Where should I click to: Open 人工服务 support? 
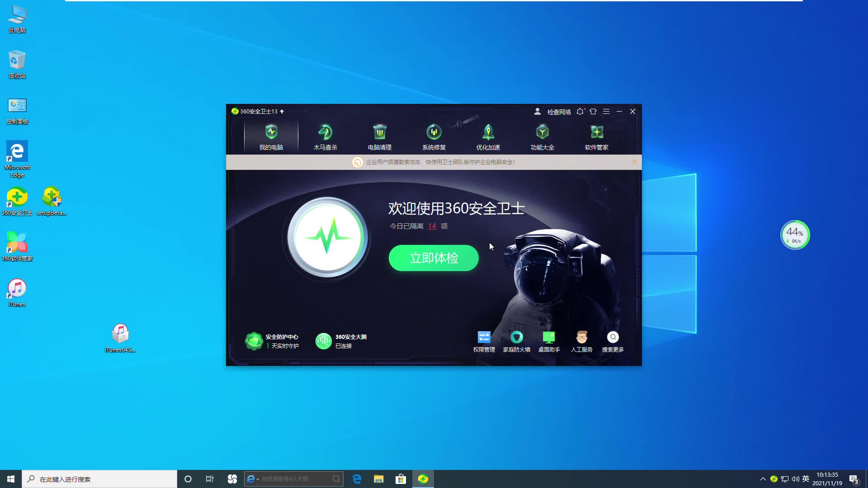click(581, 342)
